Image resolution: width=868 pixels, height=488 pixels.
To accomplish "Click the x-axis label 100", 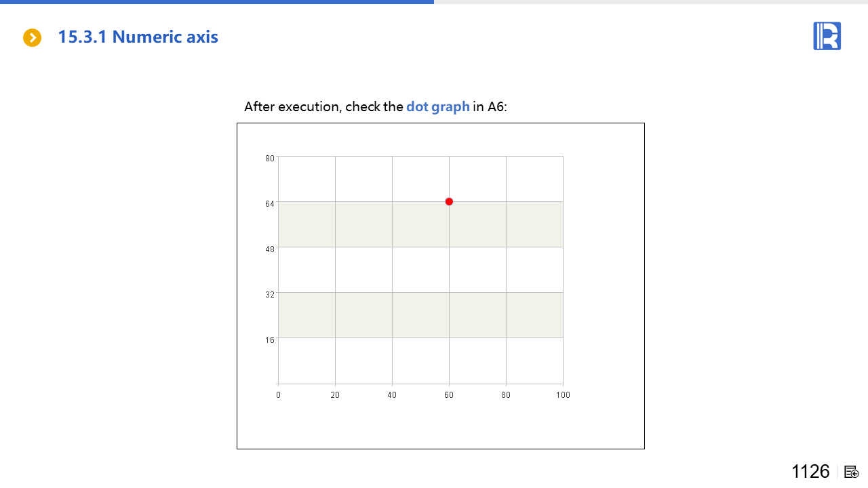I will point(563,395).
